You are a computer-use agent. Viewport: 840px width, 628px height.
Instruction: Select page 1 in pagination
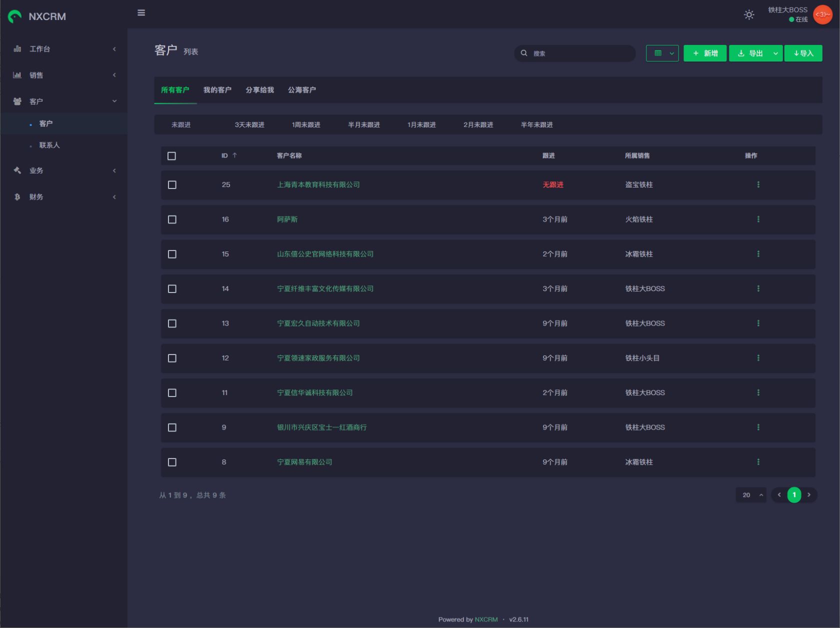[x=794, y=495]
